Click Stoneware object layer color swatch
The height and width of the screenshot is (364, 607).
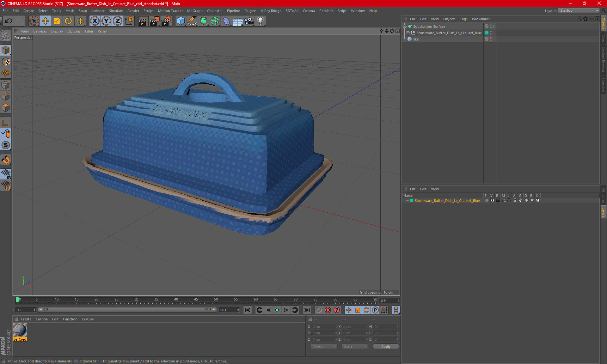(x=487, y=33)
